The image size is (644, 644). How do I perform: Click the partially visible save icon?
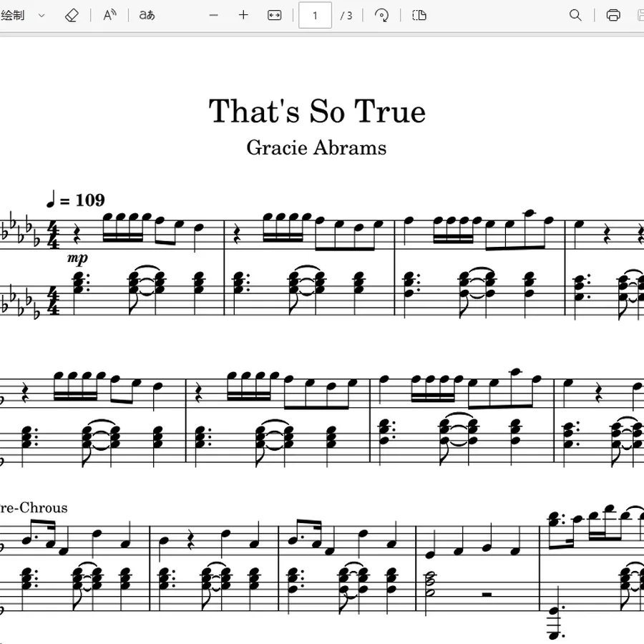640,16
